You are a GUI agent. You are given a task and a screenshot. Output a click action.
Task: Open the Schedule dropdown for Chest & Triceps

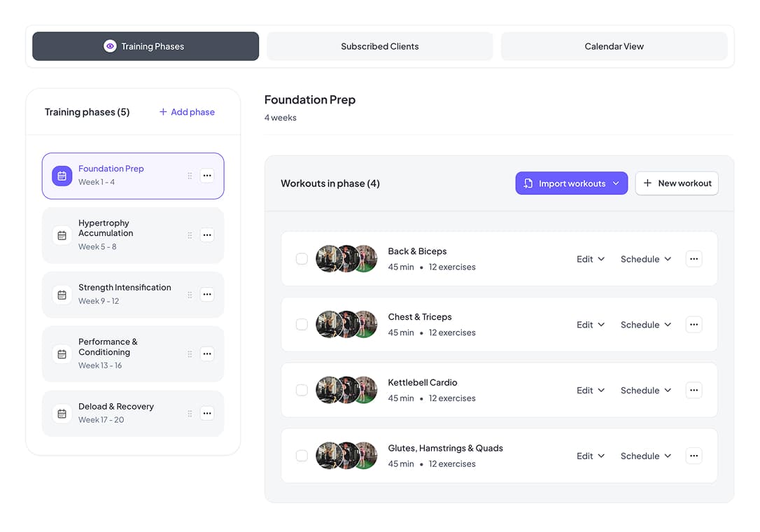pos(645,324)
